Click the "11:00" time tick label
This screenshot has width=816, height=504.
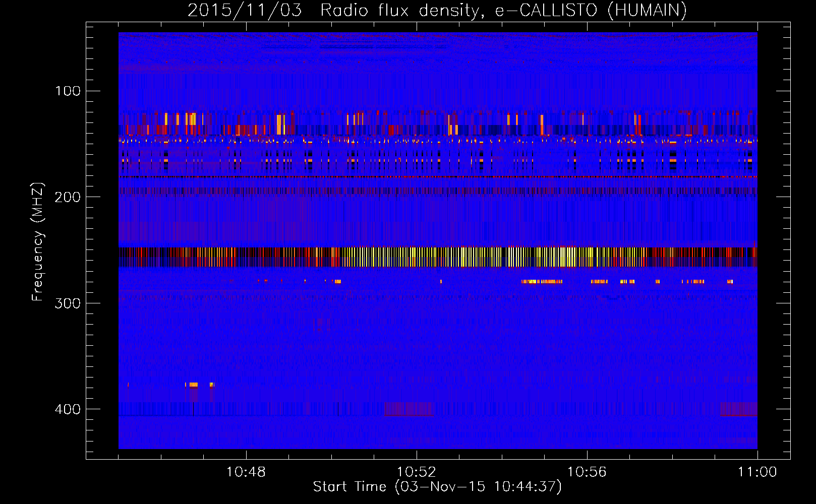tap(757, 472)
